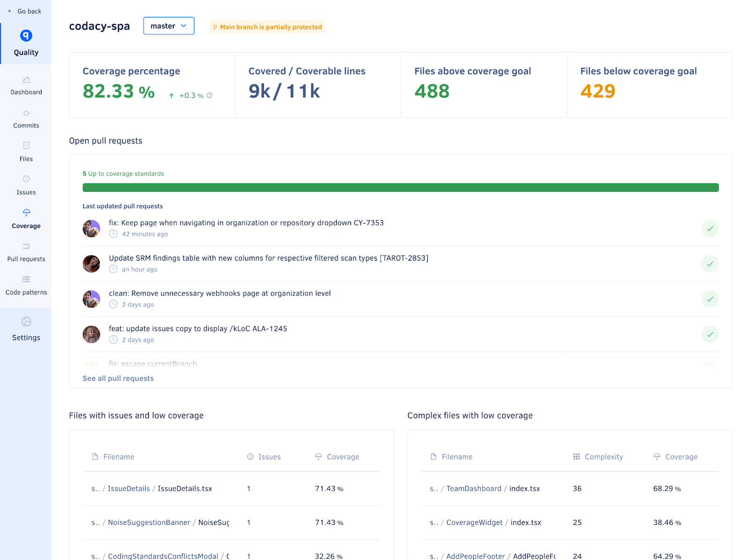Open the TAROT-2853 SRM findings pull request

pyautogui.click(x=269, y=258)
